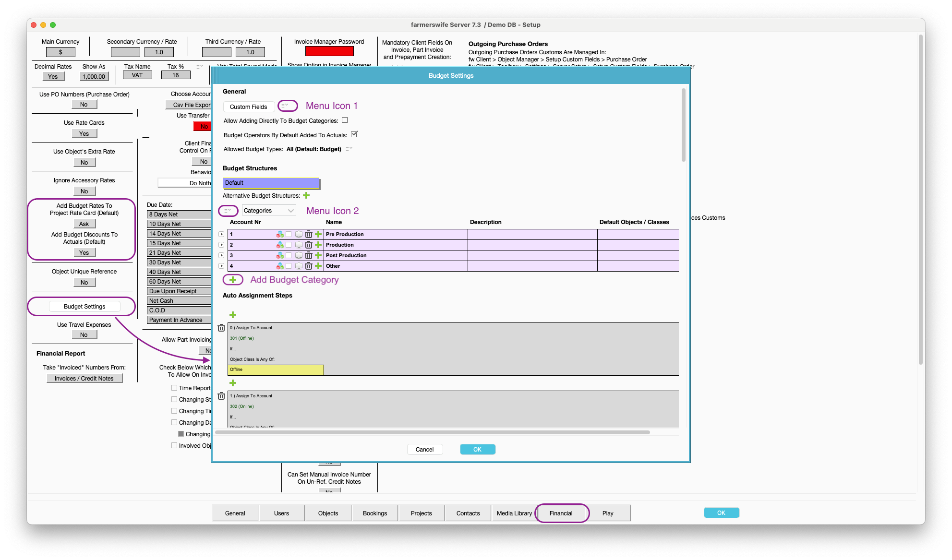The height and width of the screenshot is (560, 952).
Task: Open the comment bubble on Post Production row
Action: (299, 256)
